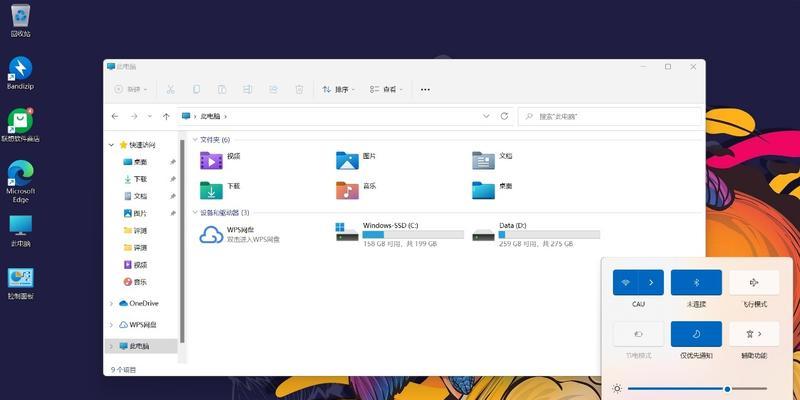Open the three-dots See more menu

[425, 89]
